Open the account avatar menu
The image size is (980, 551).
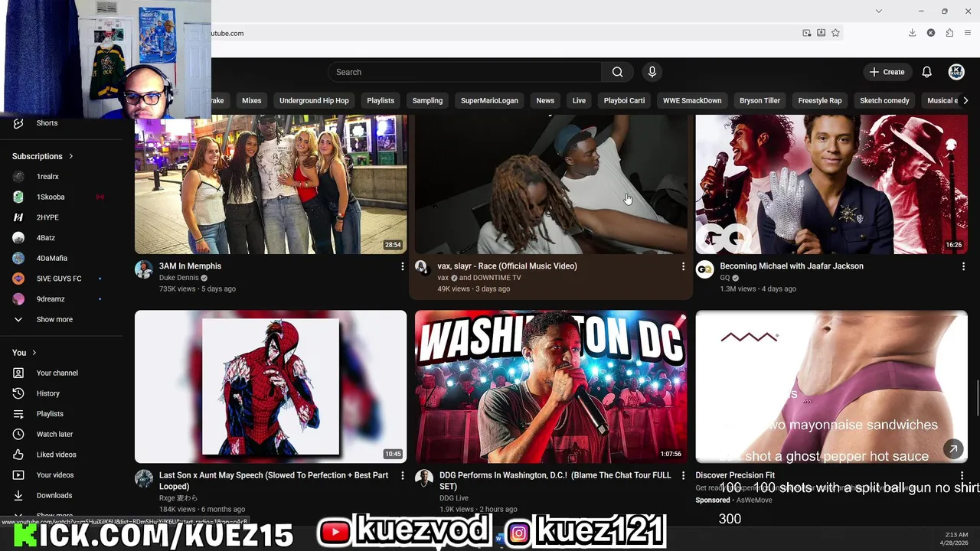click(x=956, y=72)
